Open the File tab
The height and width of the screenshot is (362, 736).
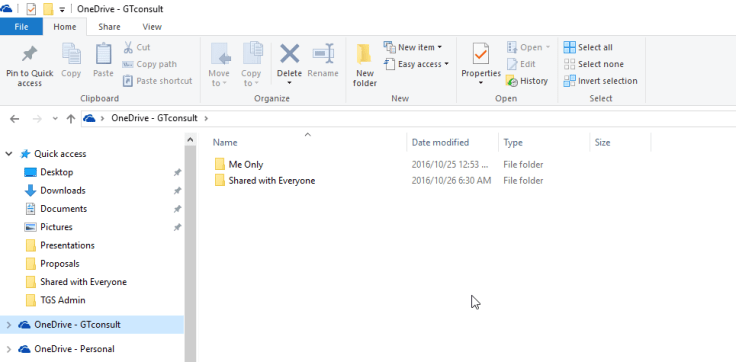tap(21, 27)
